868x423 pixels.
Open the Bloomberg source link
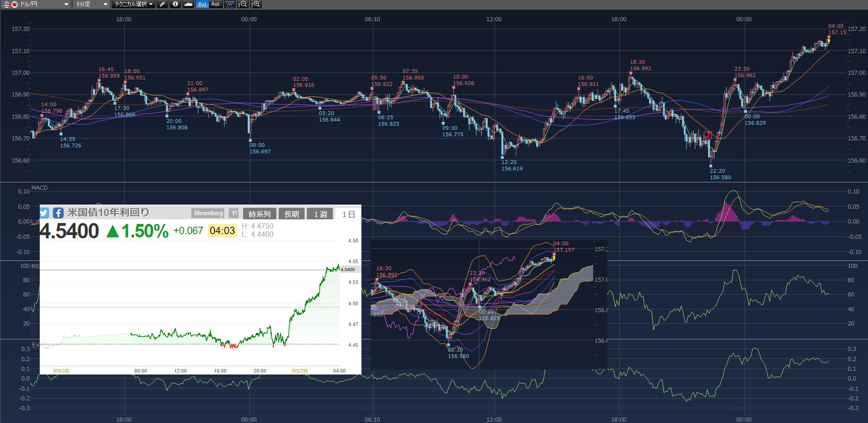[208, 213]
